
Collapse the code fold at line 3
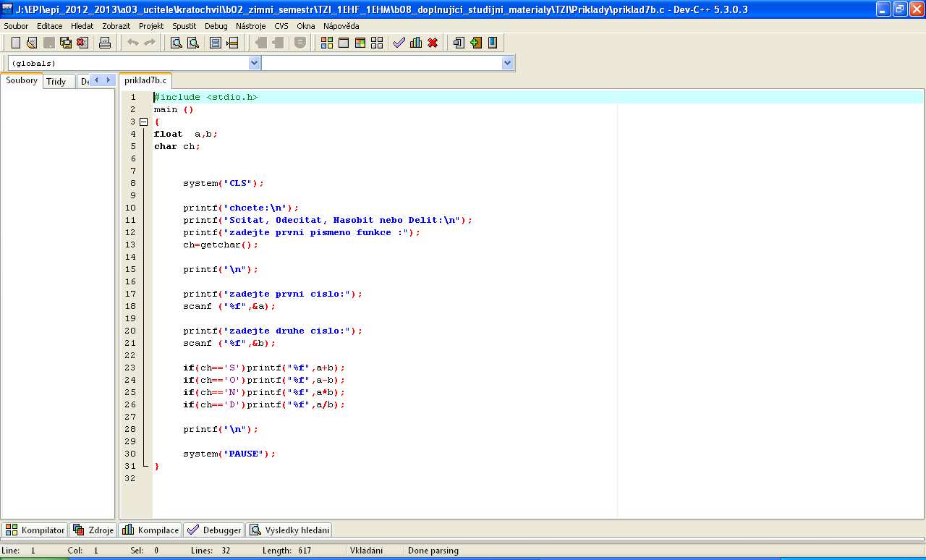tap(143, 122)
